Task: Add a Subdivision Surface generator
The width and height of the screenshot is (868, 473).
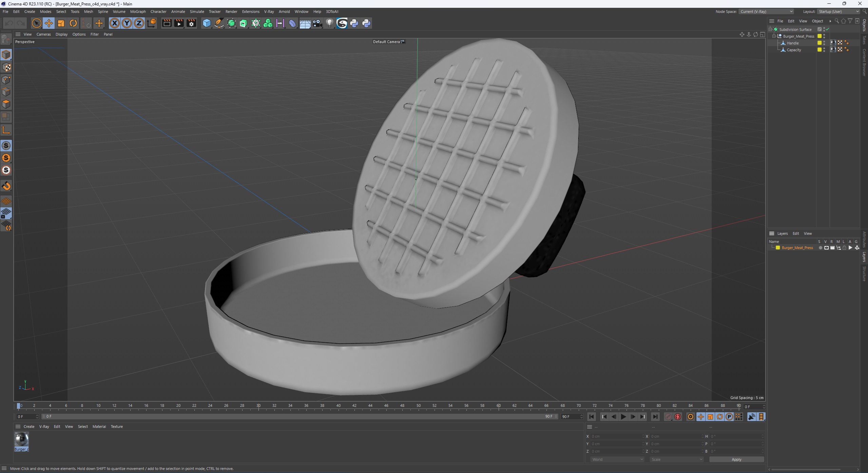Action: 231,23
